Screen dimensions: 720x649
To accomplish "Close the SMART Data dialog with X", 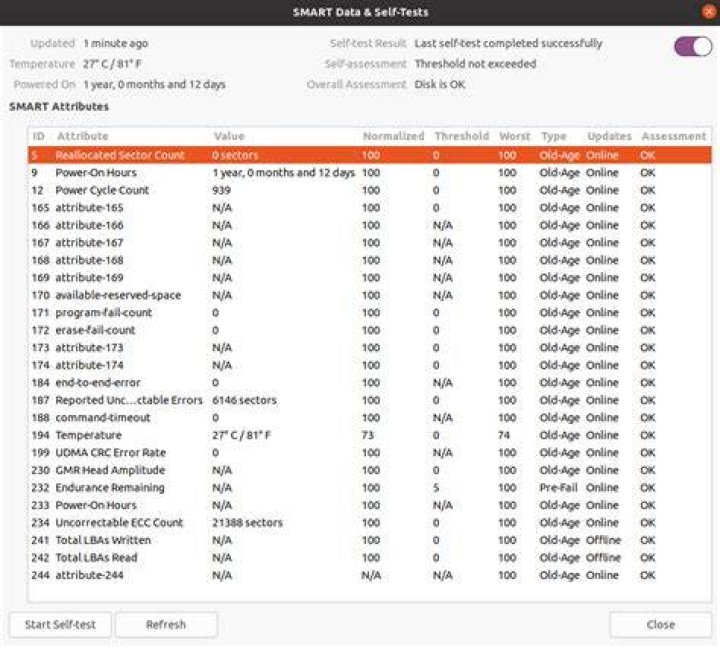I will 709,11.
